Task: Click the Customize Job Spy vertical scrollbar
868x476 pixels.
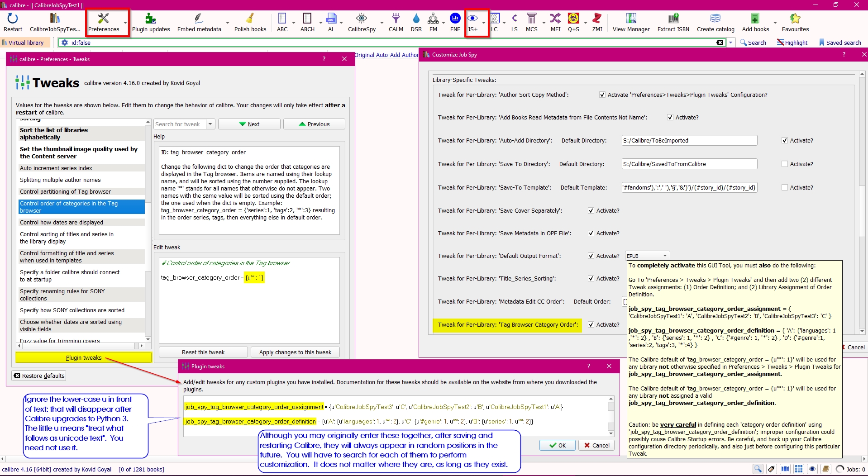Action: (x=862, y=203)
